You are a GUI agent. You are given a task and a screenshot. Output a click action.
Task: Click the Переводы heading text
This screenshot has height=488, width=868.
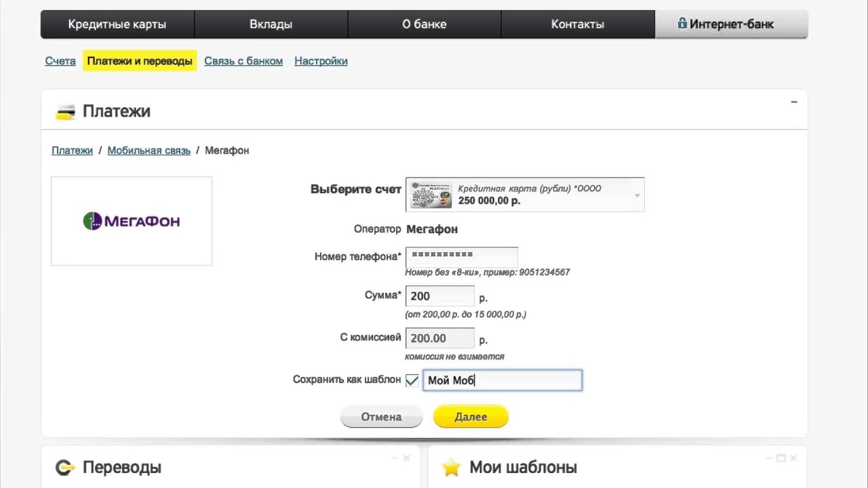(122, 468)
